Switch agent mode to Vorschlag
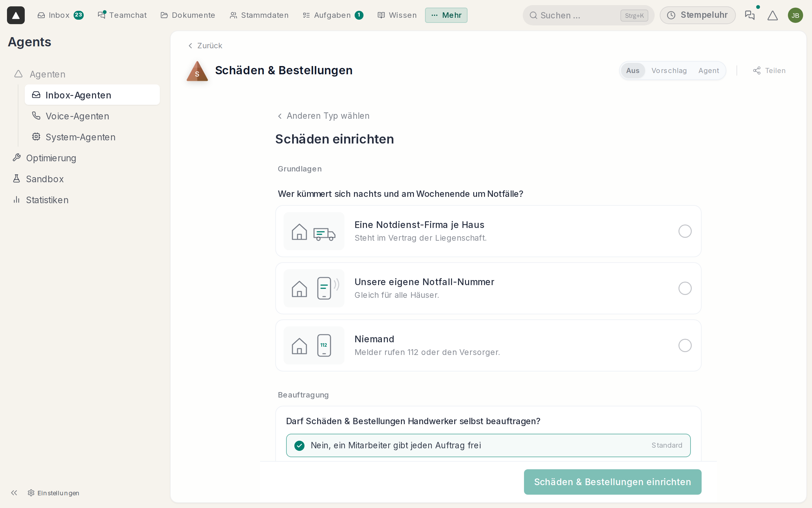The height and width of the screenshot is (508, 812). [669, 70]
